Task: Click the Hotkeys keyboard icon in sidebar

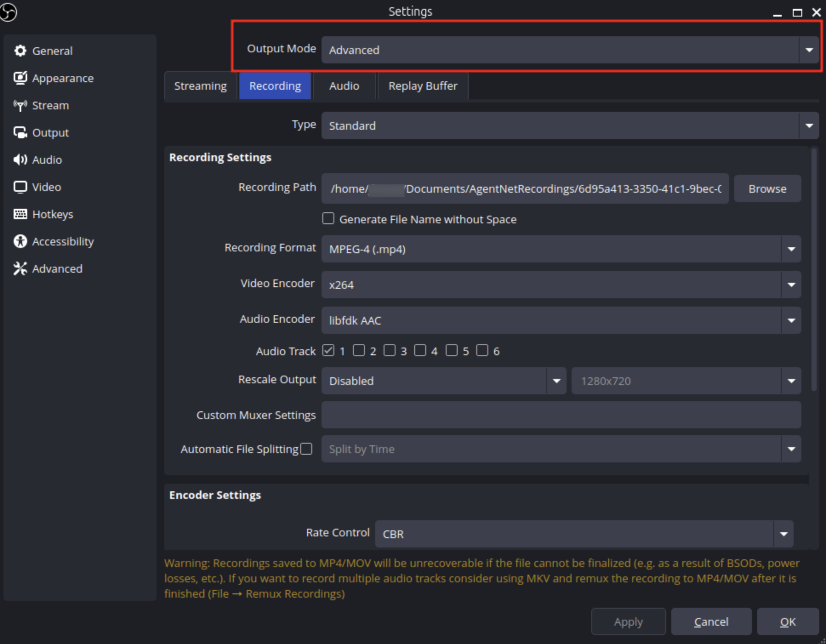Action: pos(20,214)
